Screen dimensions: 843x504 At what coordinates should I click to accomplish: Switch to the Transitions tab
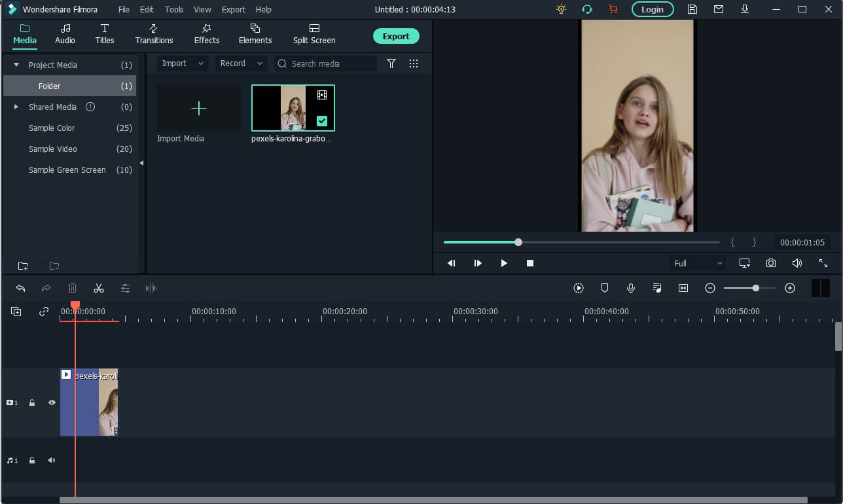(x=154, y=34)
